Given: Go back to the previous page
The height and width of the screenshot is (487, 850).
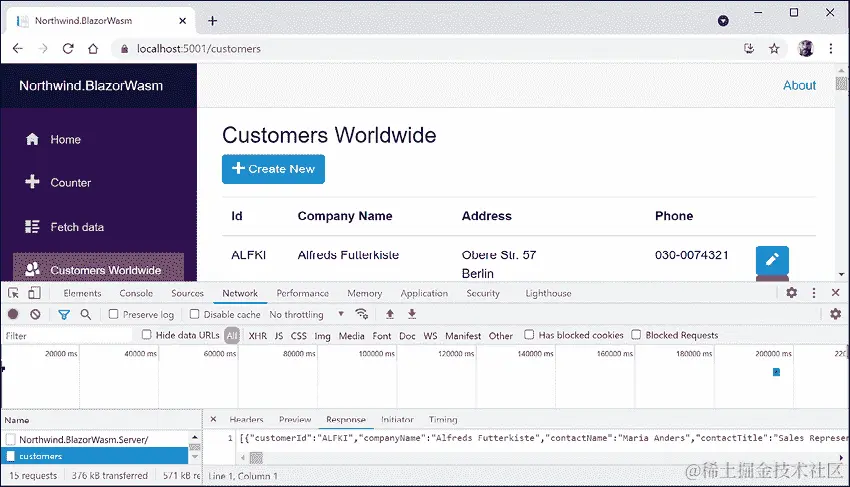Looking at the screenshot, I should pos(17,49).
